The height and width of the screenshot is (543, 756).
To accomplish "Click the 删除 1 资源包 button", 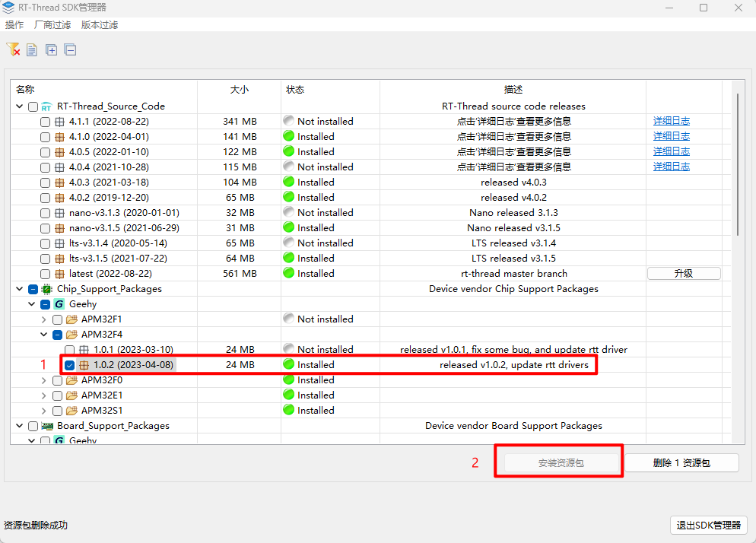I will pos(681,463).
